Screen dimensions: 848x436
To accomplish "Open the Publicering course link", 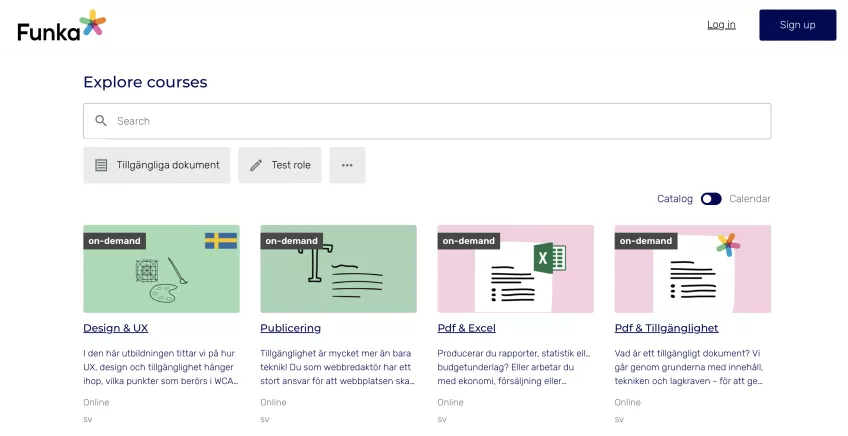I will pyautogui.click(x=290, y=328).
